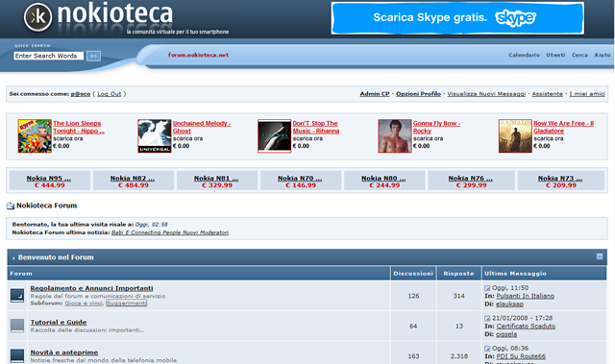Focus the Enter Search Words field
615x364 pixels.
[49, 56]
